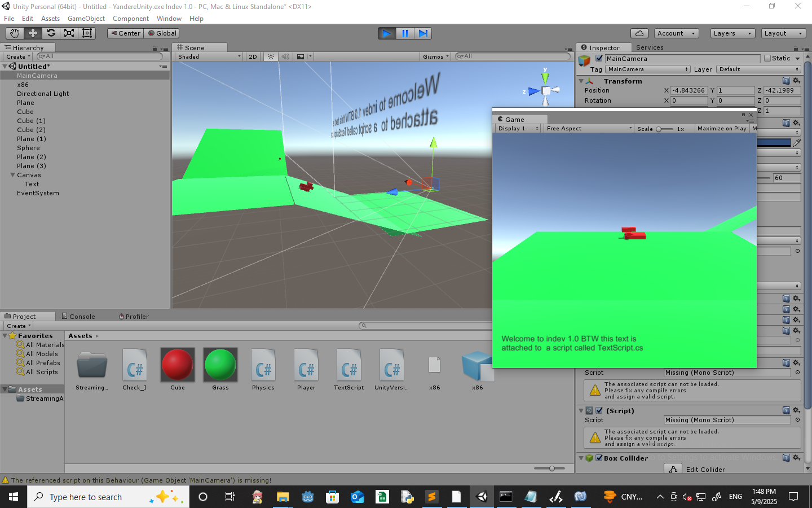Click the Step frame button

423,33
